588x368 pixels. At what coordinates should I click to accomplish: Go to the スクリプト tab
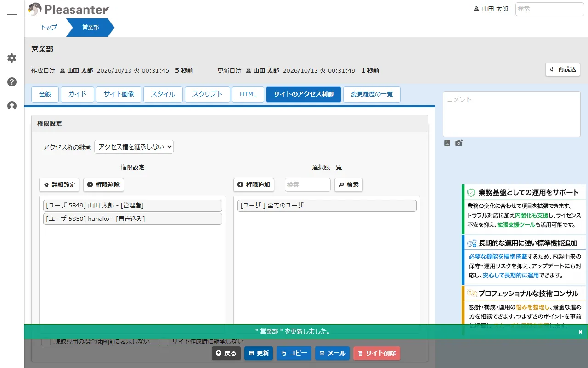pos(207,94)
